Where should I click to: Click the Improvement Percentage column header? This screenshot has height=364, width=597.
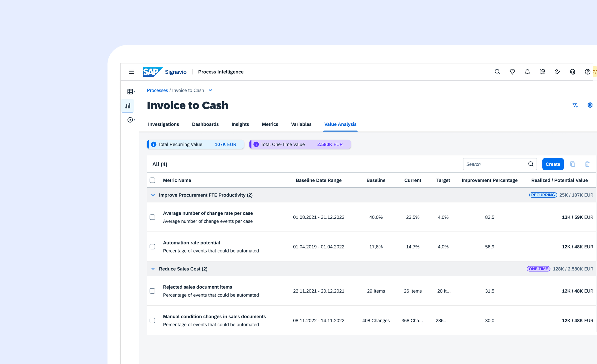489,180
